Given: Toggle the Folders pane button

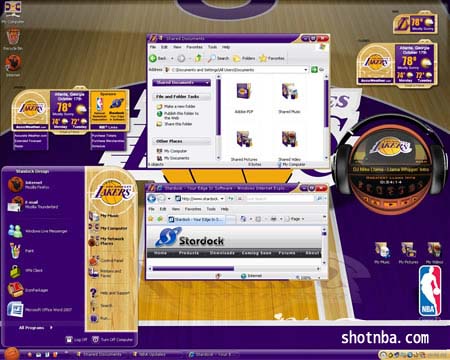Looking at the screenshot, I should (244, 58).
